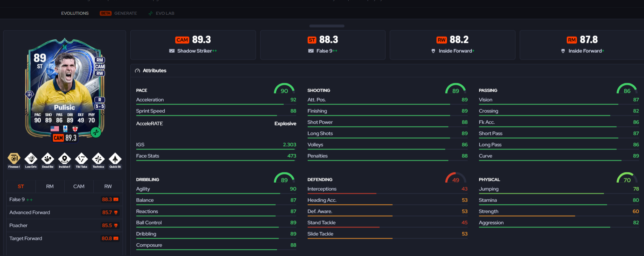Select the Technical playstyle icon
644x256 pixels.
[x=98, y=159]
